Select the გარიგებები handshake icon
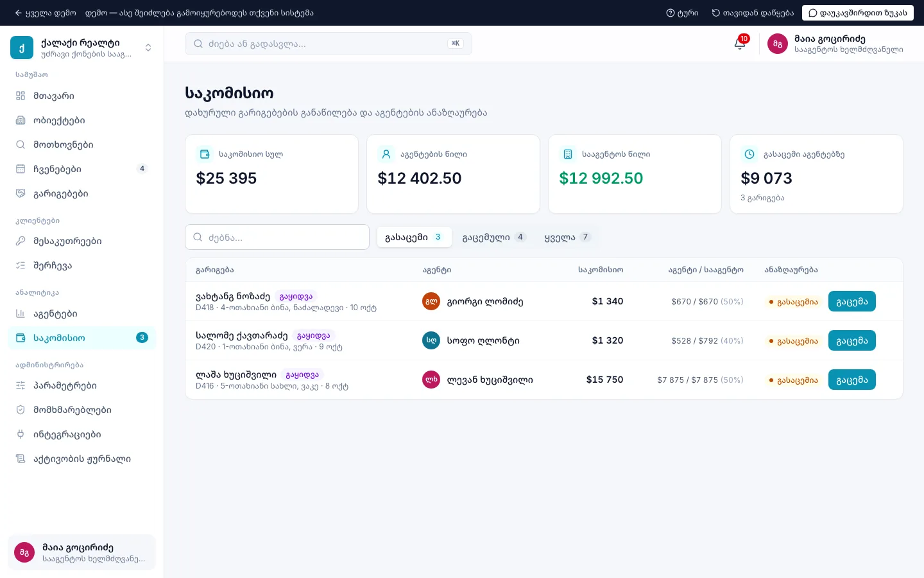Viewport: 924px width, 578px height. [21, 193]
